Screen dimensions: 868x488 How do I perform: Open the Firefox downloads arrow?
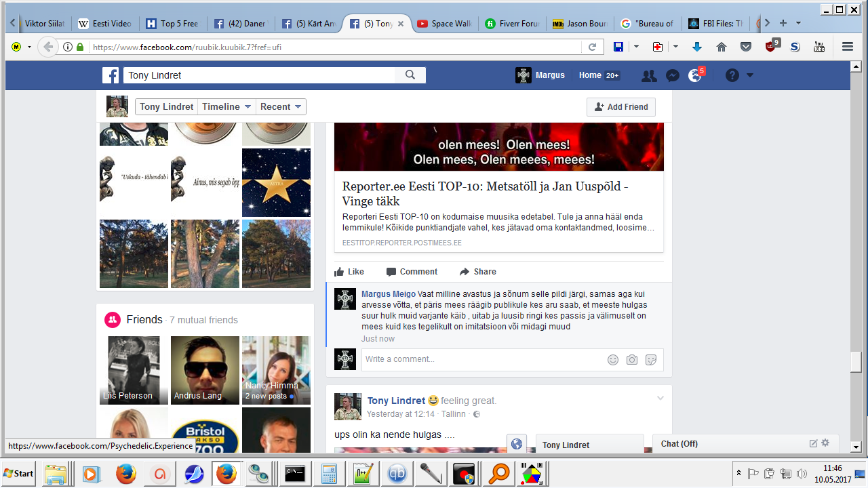697,47
